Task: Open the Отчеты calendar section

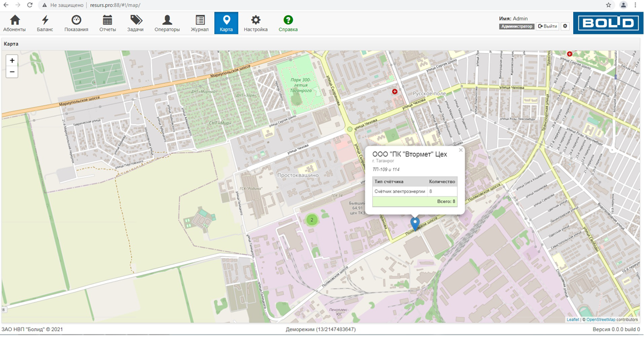Action: pos(108,23)
